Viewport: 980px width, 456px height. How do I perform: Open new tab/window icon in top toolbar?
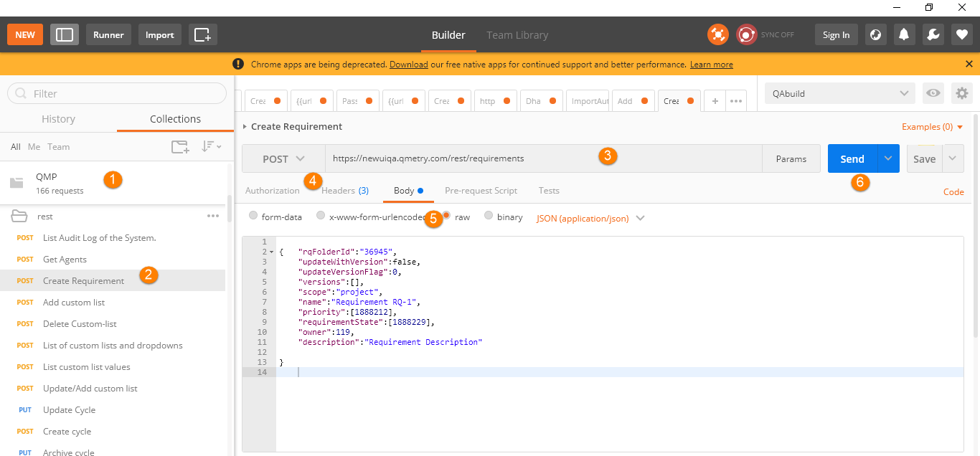[x=203, y=34]
